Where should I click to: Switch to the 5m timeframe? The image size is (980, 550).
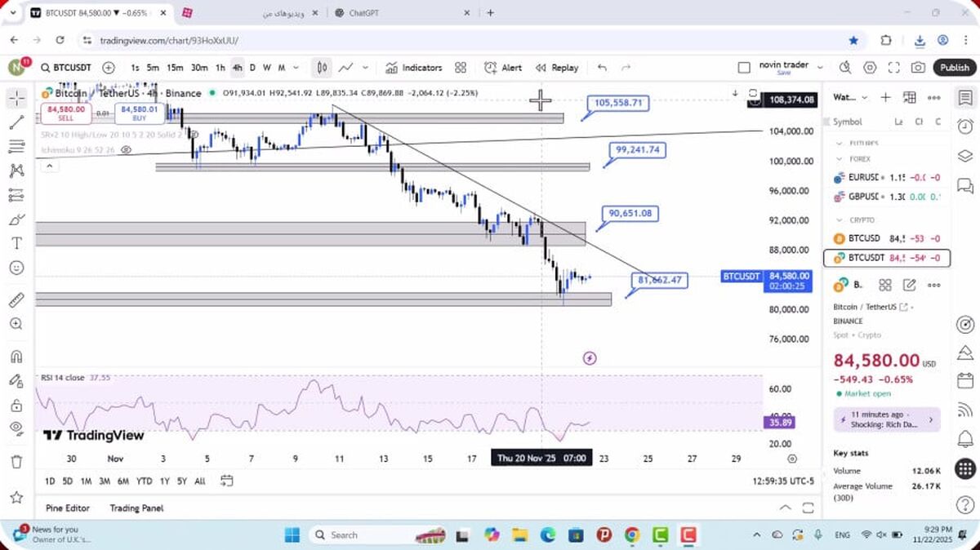coord(153,68)
